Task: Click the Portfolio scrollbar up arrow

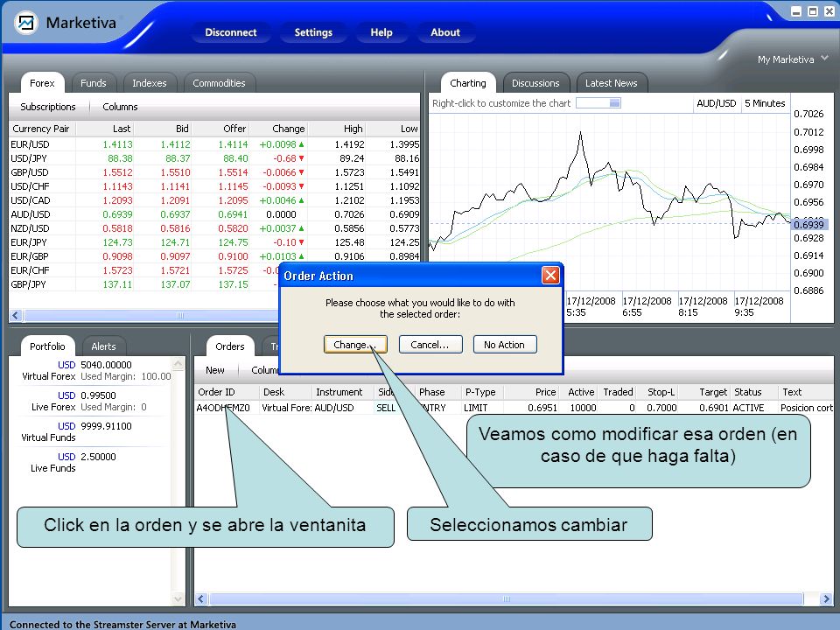Action: click(x=178, y=364)
